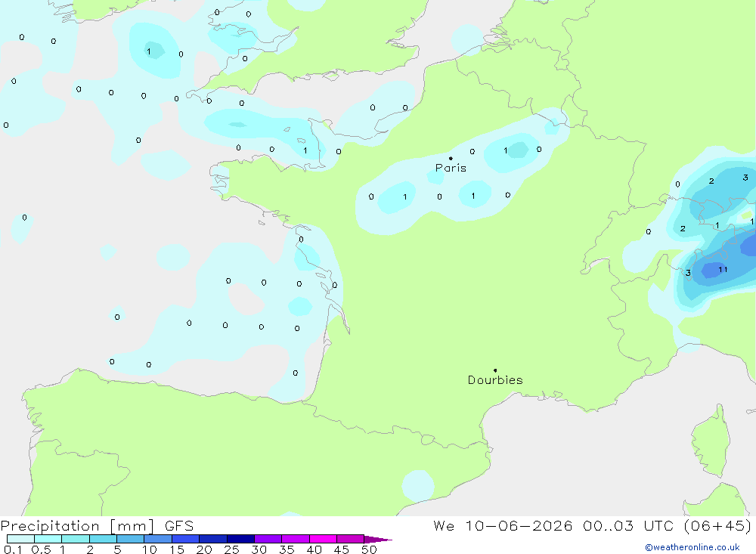
Task: Click the 10 legend scale label
Action: [x=150, y=549]
